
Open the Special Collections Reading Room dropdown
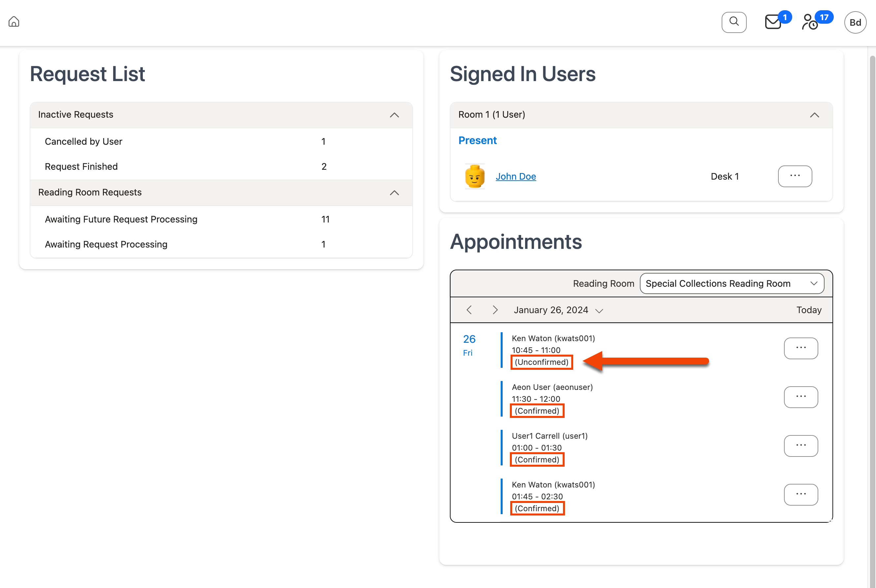(731, 283)
